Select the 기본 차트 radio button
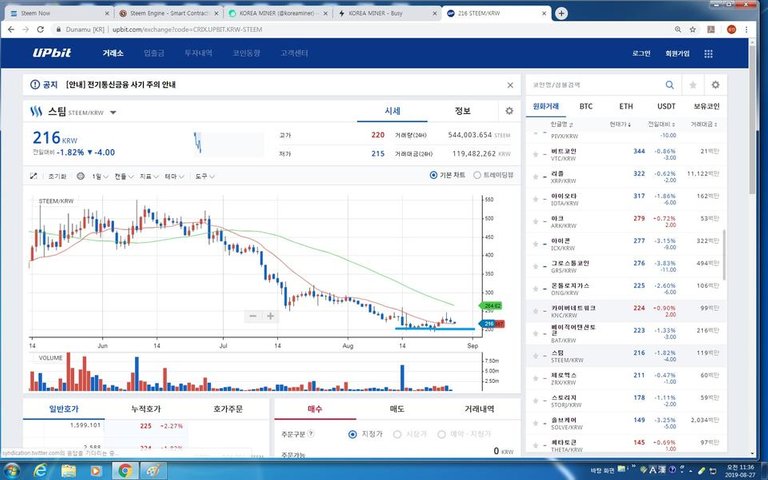 (x=433, y=175)
